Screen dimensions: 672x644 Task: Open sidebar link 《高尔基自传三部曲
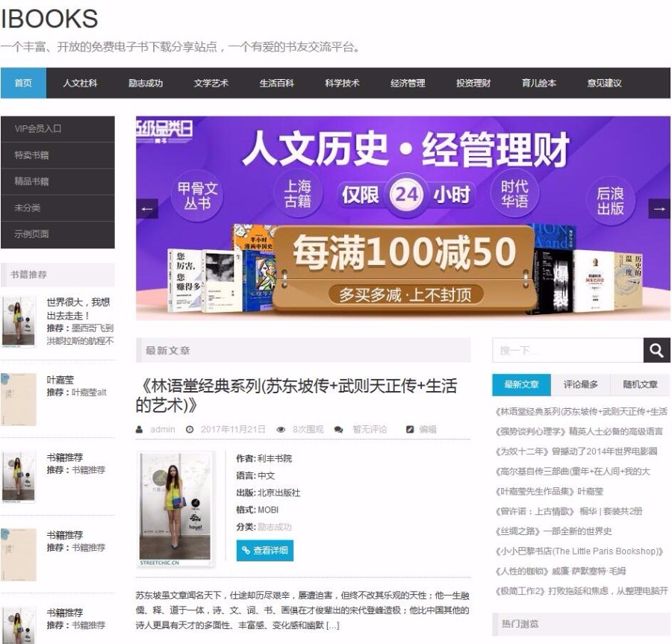tap(573, 472)
